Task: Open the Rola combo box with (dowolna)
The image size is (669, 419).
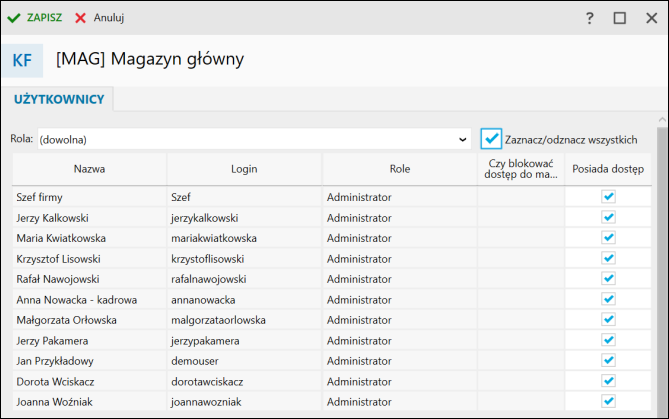Action: pos(250,139)
